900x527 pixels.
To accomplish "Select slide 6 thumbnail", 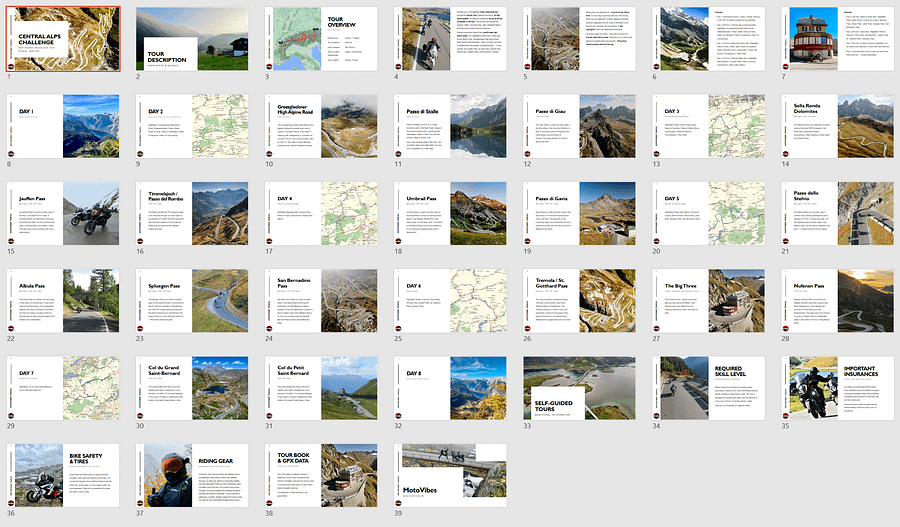I will (709, 39).
